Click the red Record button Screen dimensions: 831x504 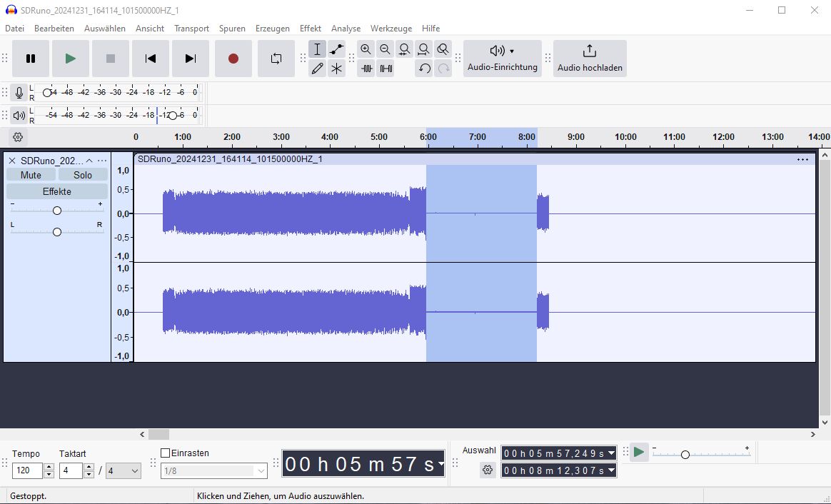[233, 59]
